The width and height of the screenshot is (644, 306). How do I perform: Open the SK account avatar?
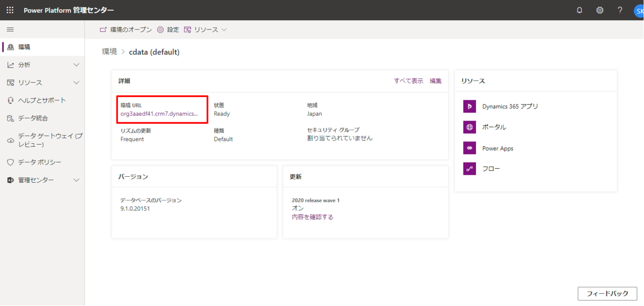(639, 11)
